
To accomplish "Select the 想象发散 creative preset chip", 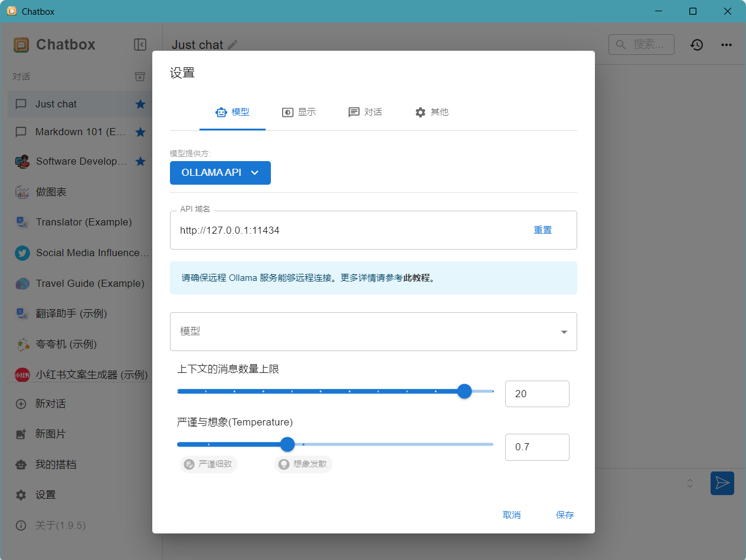I will 303,464.
